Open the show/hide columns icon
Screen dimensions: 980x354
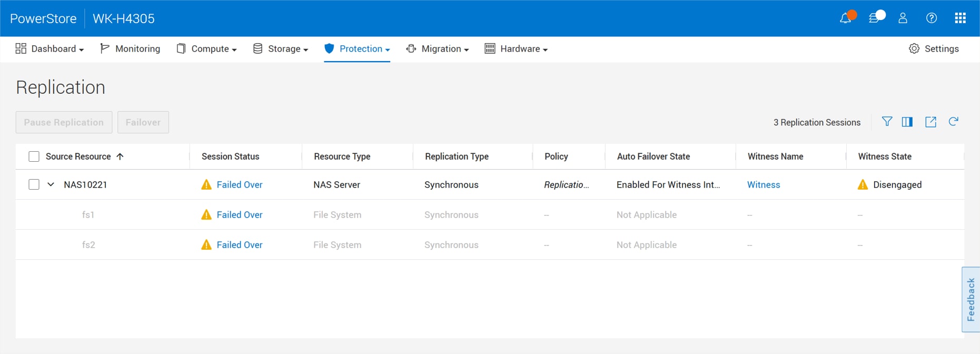point(907,122)
